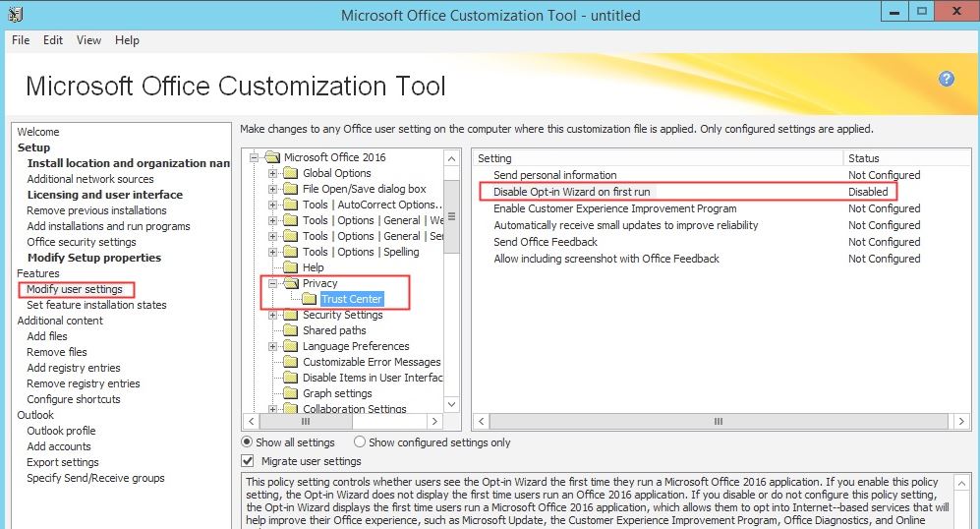
Task: Click the Language Preferences folder icon
Action: tap(291, 346)
